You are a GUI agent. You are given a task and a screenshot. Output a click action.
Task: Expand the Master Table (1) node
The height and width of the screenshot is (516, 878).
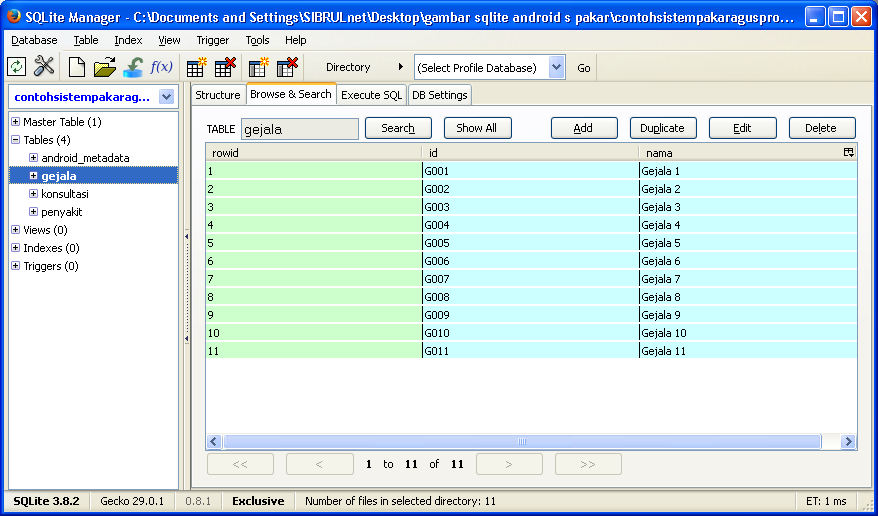tap(16, 121)
